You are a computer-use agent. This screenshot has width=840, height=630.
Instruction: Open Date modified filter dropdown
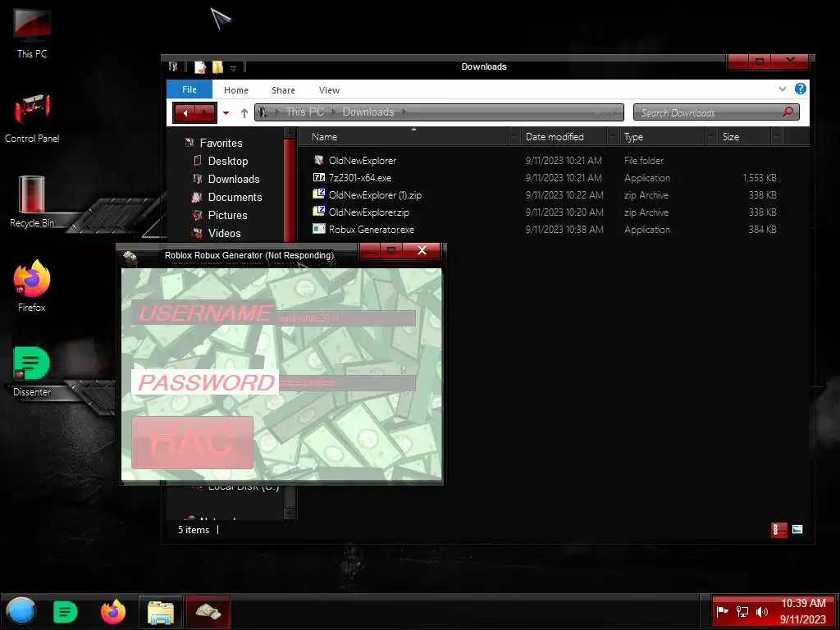pyautogui.click(x=612, y=137)
